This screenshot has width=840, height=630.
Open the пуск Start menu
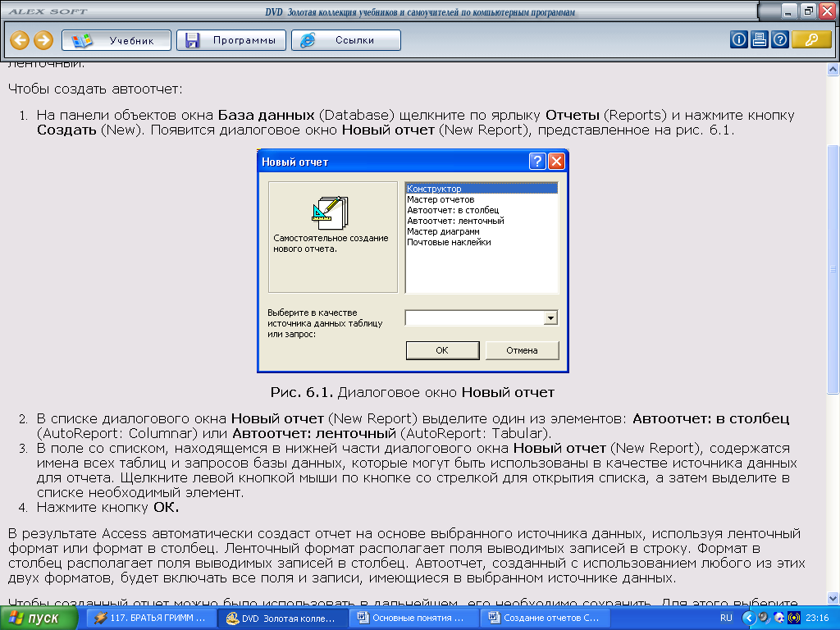39,619
